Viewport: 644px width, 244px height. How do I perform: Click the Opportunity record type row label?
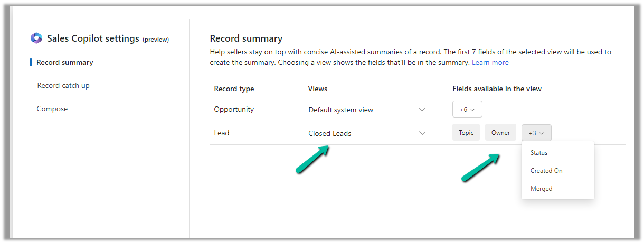pos(234,110)
